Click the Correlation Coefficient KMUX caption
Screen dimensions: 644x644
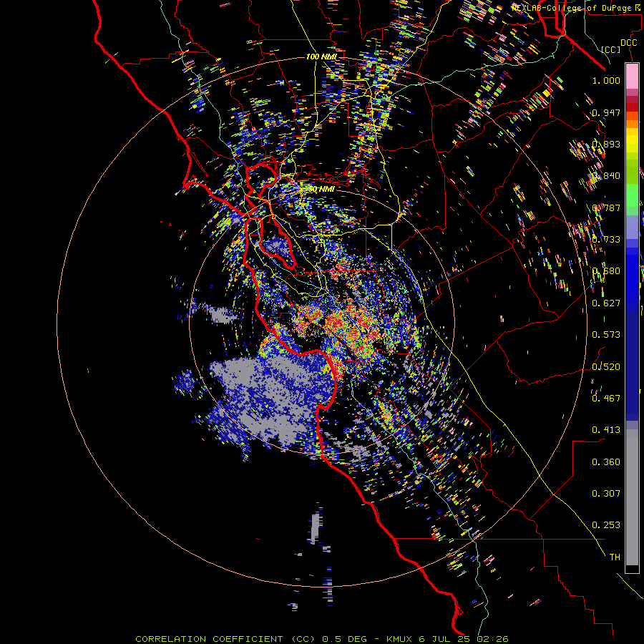tap(322, 639)
